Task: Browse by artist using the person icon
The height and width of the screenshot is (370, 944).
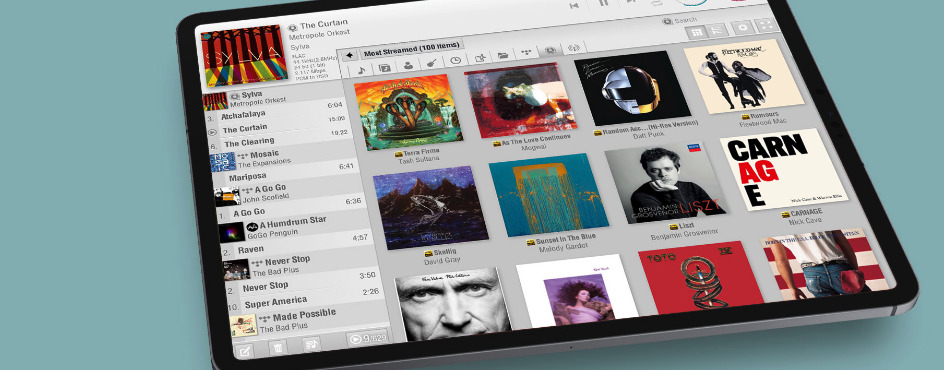Action: pyautogui.click(x=408, y=66)
